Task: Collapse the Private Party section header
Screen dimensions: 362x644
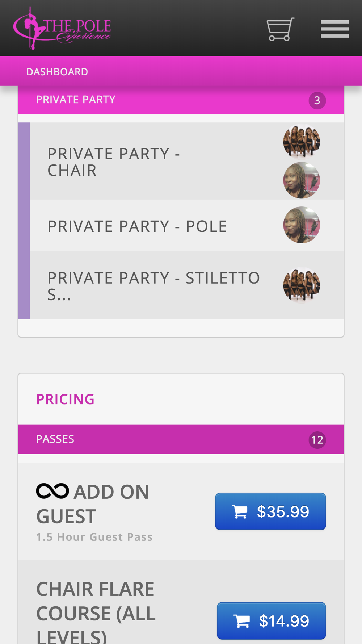Action: click(x=181, y=100)
